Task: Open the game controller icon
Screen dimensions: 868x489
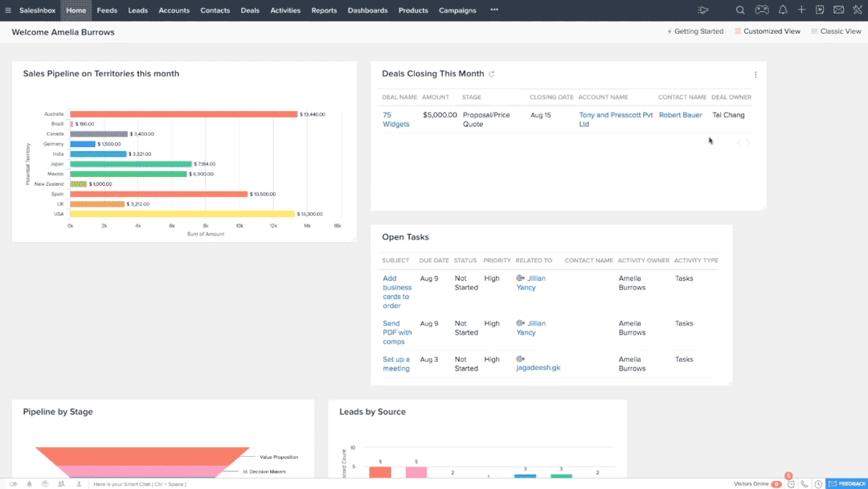Action: [762, 10]
